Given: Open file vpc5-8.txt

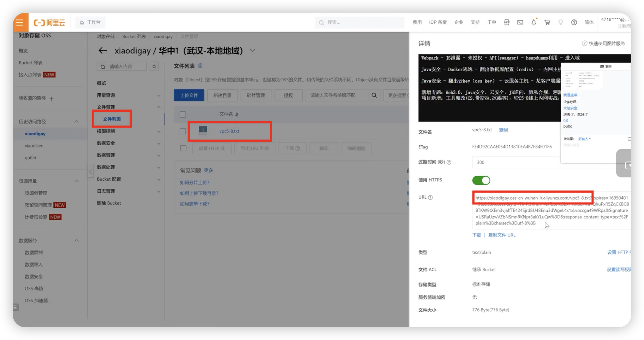Looking at the screenshot, I should point(229,131).
